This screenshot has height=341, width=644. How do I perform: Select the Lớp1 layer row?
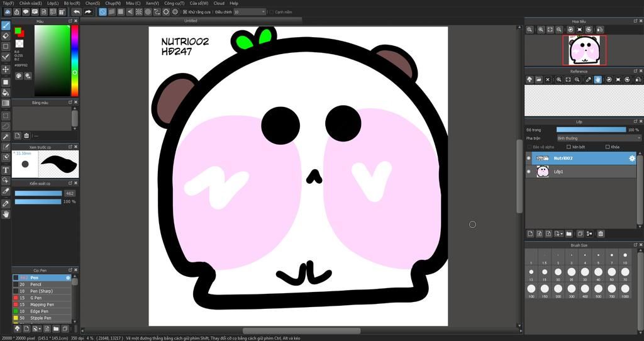(x=580, y=172)
